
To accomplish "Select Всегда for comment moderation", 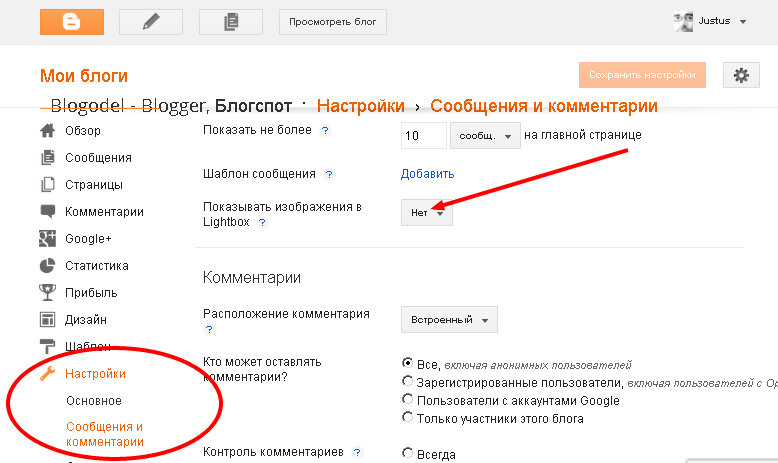I will click(407, 453).
